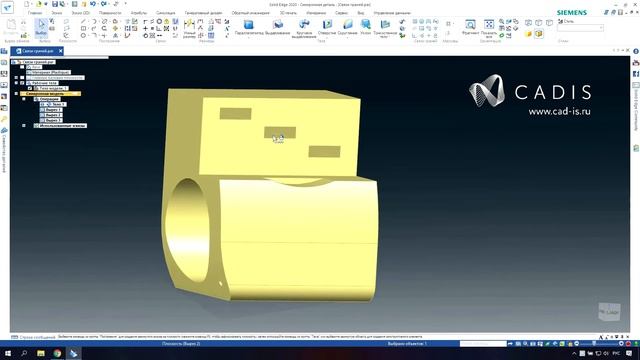Select the Круговое выдавливание revolve command
The width and height of the screenshot is (640, 360).
point(304,28)
